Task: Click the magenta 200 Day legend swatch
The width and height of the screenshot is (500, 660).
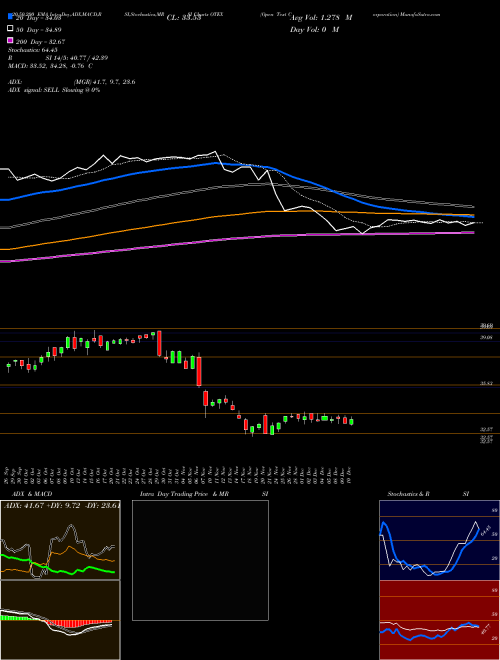Action: [10, 40]
